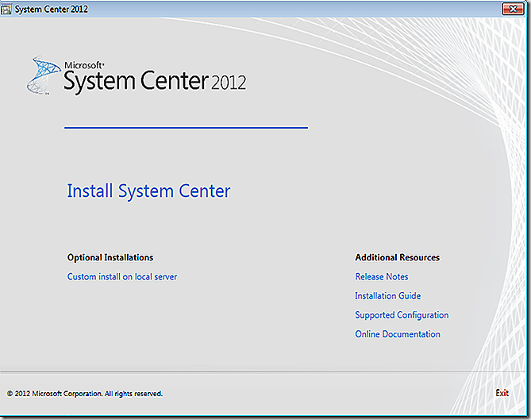Open the Installation Guide link
Image resolution: width=531 pixels, height=420 pixels.
(x=388, y=295)
